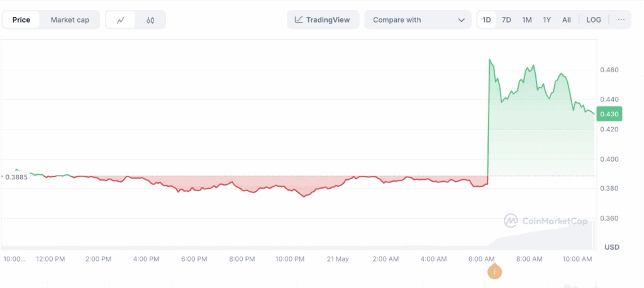Click the 10:00 PM time axis label
This screenshot has width=644, height=288.
click(290, 259)
